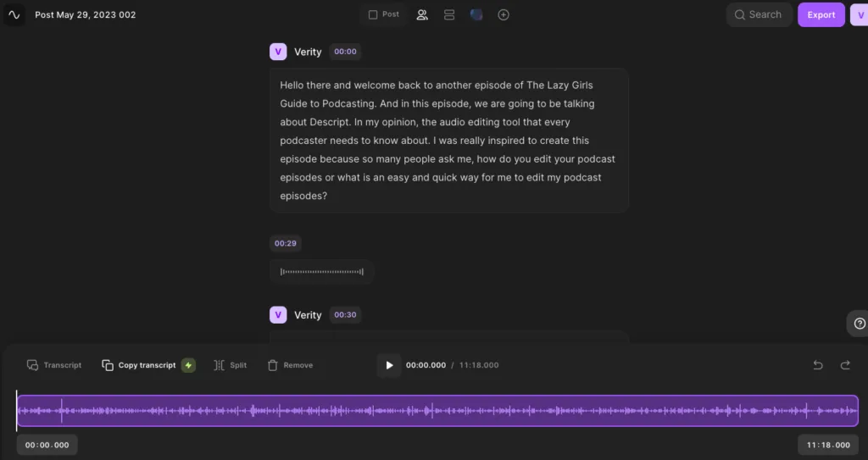
Task: Switch to the stacked layout icon
Action: 449,15
